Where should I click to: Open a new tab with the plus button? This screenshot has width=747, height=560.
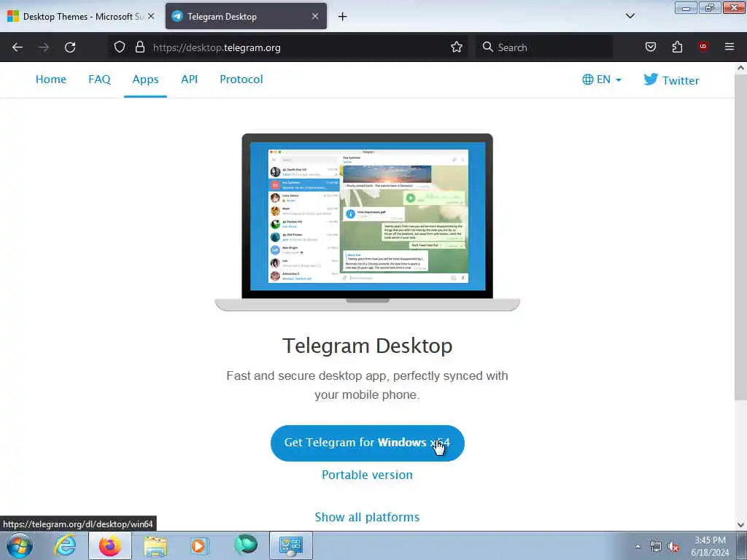(343, 17)
